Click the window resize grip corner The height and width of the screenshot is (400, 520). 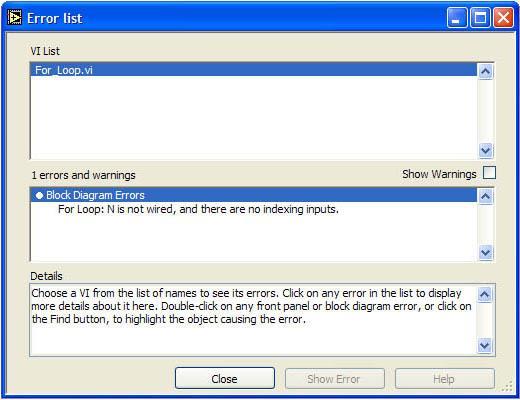[x=507, y=387]
